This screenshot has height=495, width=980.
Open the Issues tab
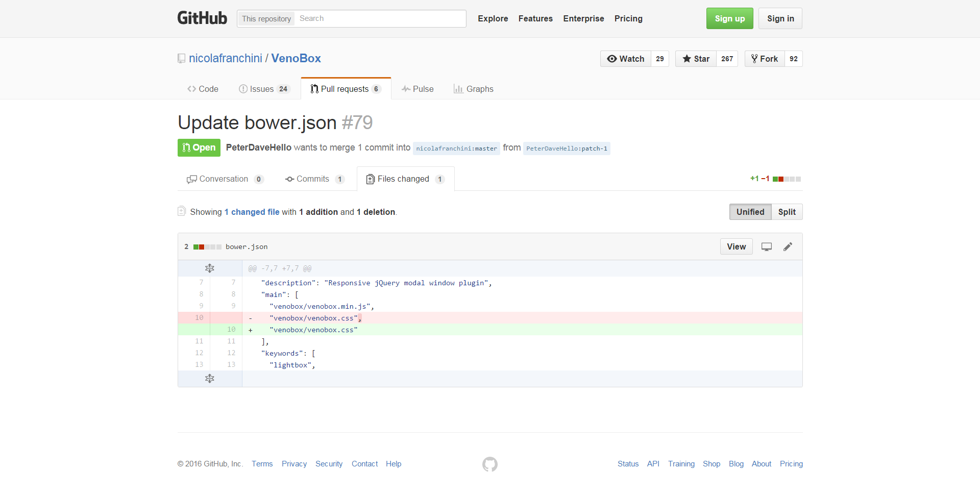click(x=264, y=89)
